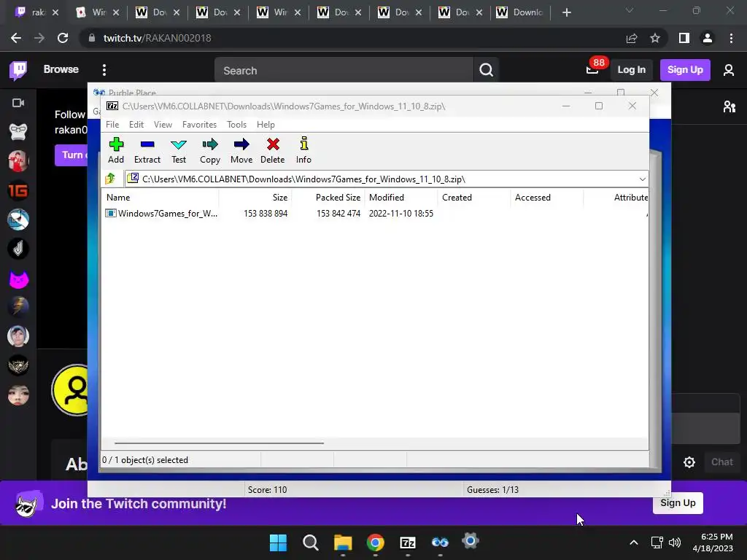Click the twitch.tv address bar

352,38
